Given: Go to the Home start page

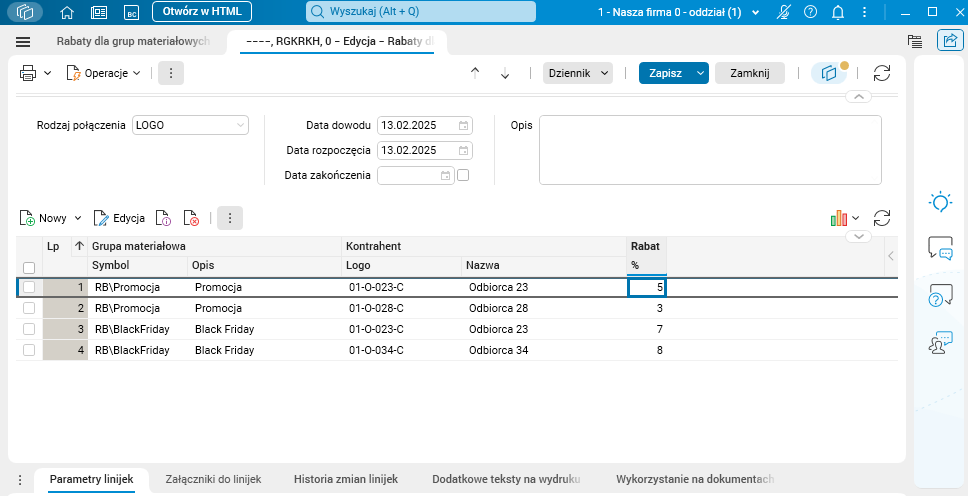Looking at the screenshot, I should point(67,12).
